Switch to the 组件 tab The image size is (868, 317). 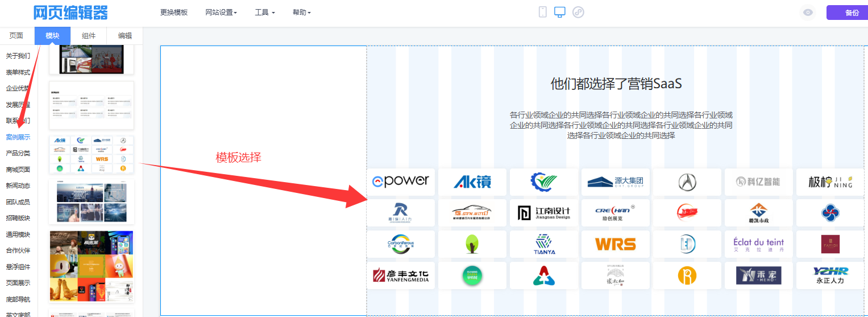point(89,35)
